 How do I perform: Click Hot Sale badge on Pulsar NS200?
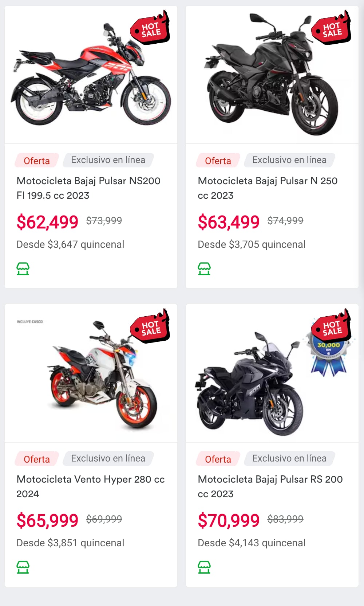(150, 29)
